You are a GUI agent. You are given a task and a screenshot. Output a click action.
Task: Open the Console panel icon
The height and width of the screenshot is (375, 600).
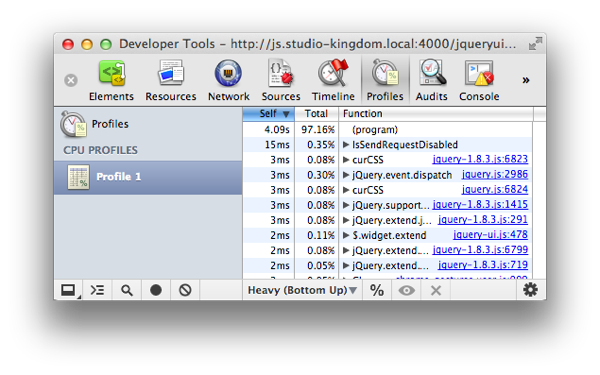[x=479, y=73]
